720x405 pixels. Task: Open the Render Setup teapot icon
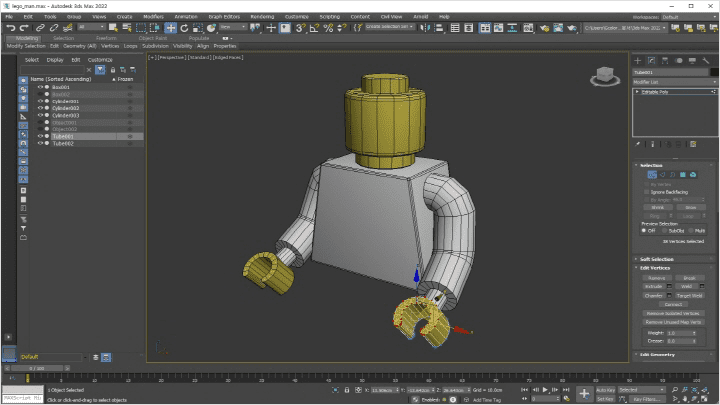point(544,28)
